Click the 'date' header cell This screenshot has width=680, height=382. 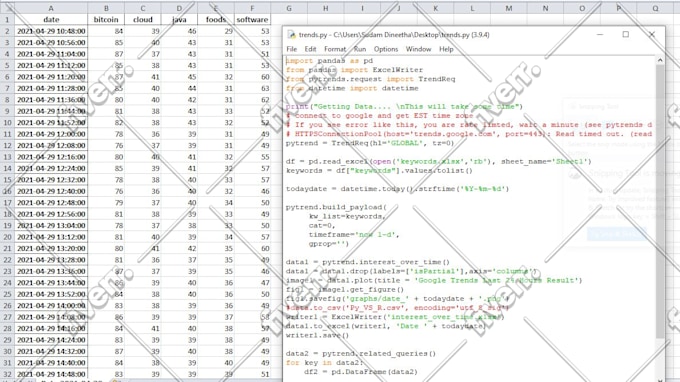click(51, 20)
